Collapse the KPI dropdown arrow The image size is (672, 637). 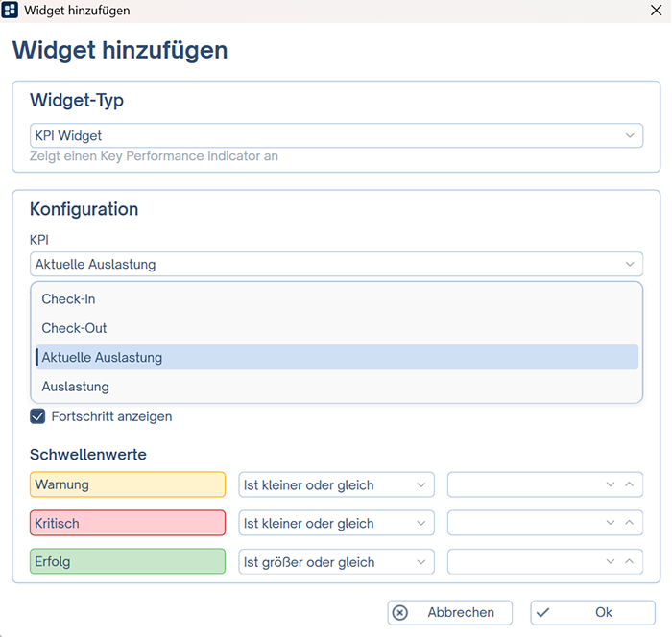pos(630,264)
